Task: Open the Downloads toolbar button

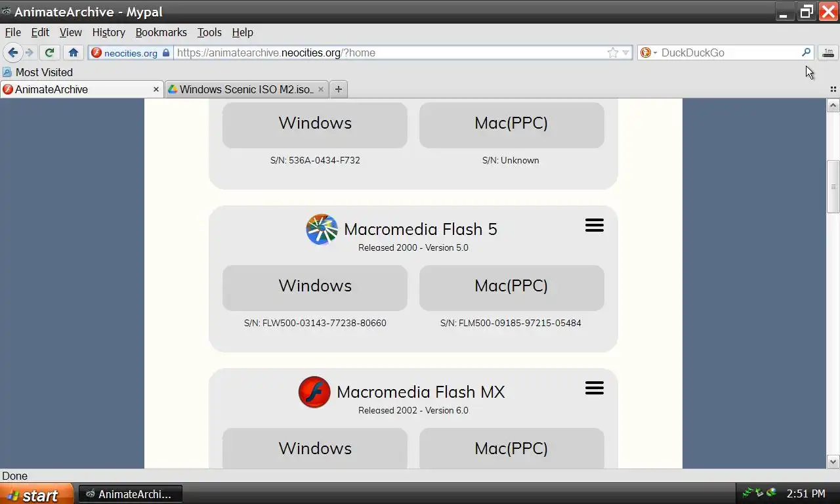Action: [x=828, y=52]
